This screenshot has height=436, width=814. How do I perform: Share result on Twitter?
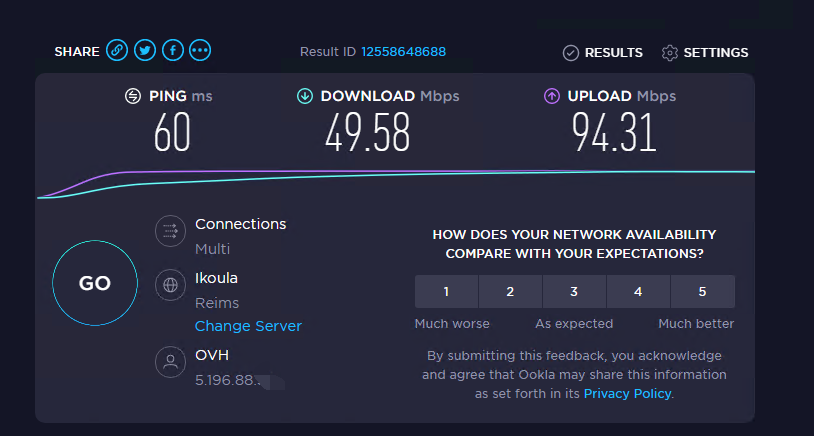[x=145, y=51]
